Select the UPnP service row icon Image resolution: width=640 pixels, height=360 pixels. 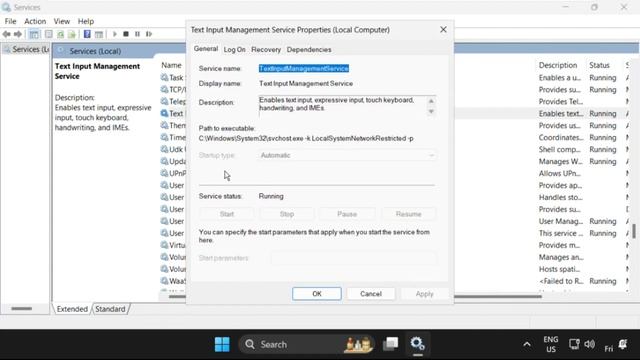point(164,173)
